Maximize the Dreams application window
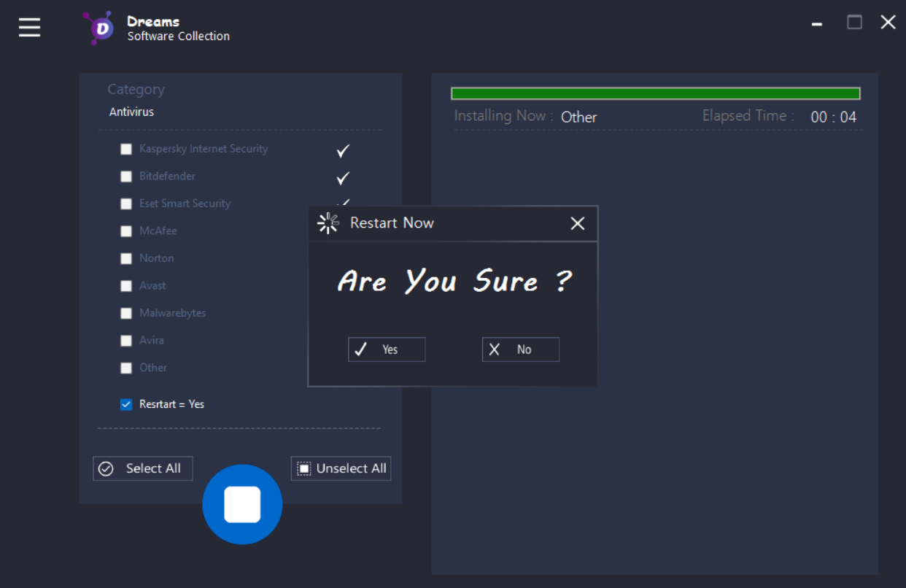 tap(854, 23)
